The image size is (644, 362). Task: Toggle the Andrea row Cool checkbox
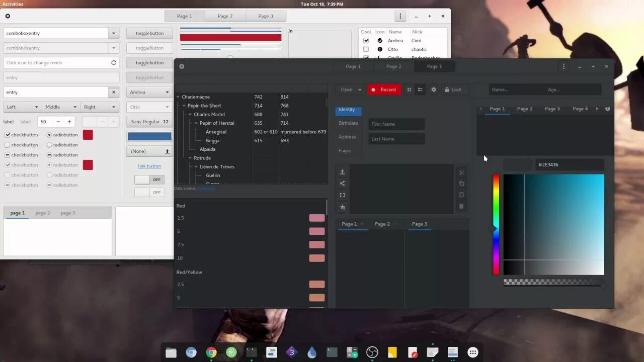coord(366,41)
